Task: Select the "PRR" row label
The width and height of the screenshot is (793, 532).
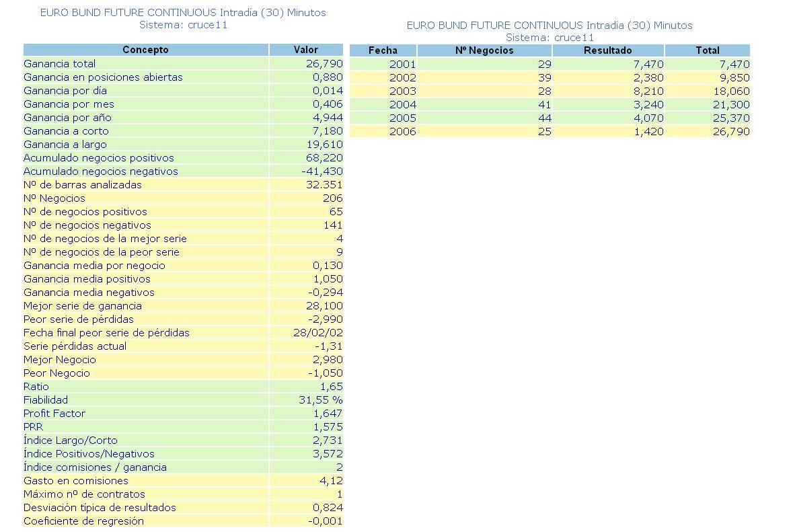Action: (34, 427)
